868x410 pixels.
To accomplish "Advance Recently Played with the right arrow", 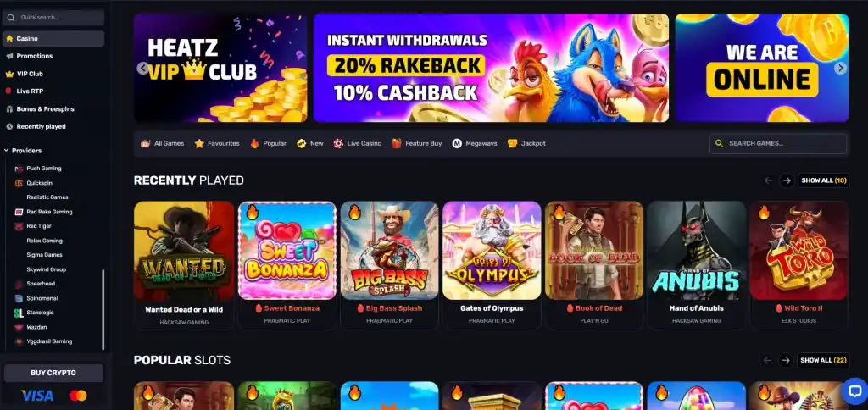I will 786,180.
